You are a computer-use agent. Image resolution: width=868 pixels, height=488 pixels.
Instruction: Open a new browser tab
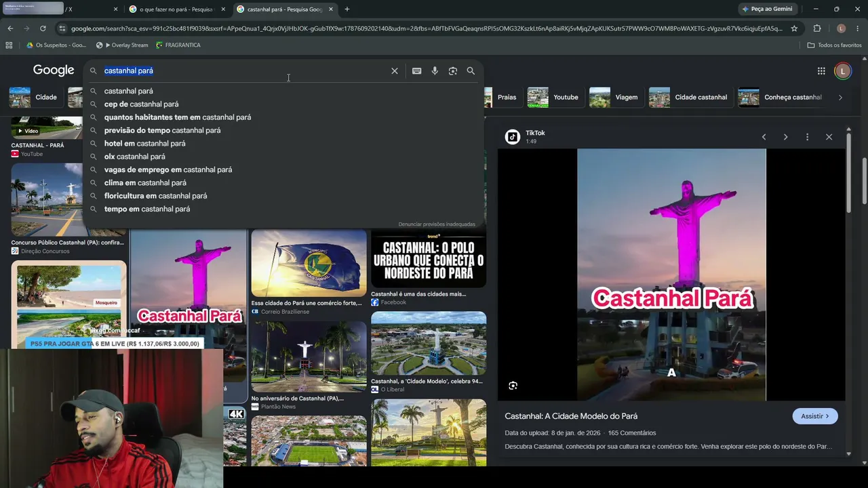click(347, 9)
